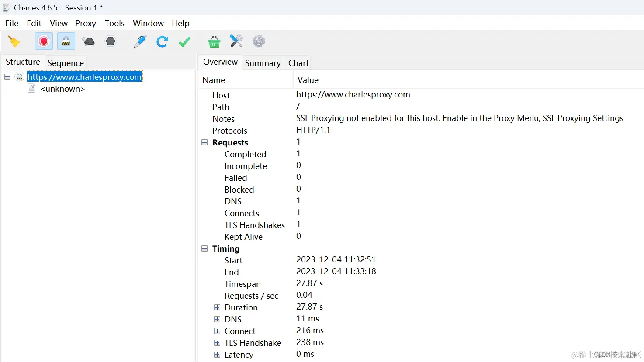Open settings with the gear icon
The width and height of the screenshot is (644, 362).
(x=259, y=41)
